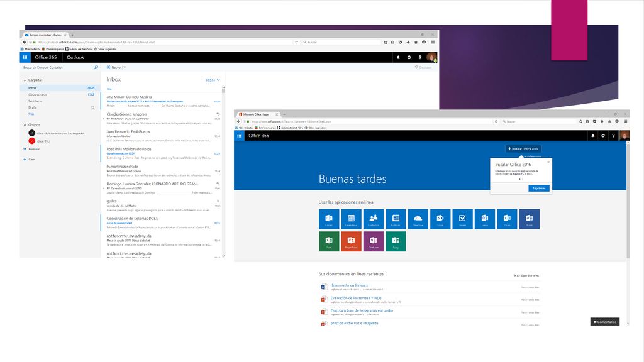Select the second folder with count 1362
644x362 pixels.
pos(60,94)
